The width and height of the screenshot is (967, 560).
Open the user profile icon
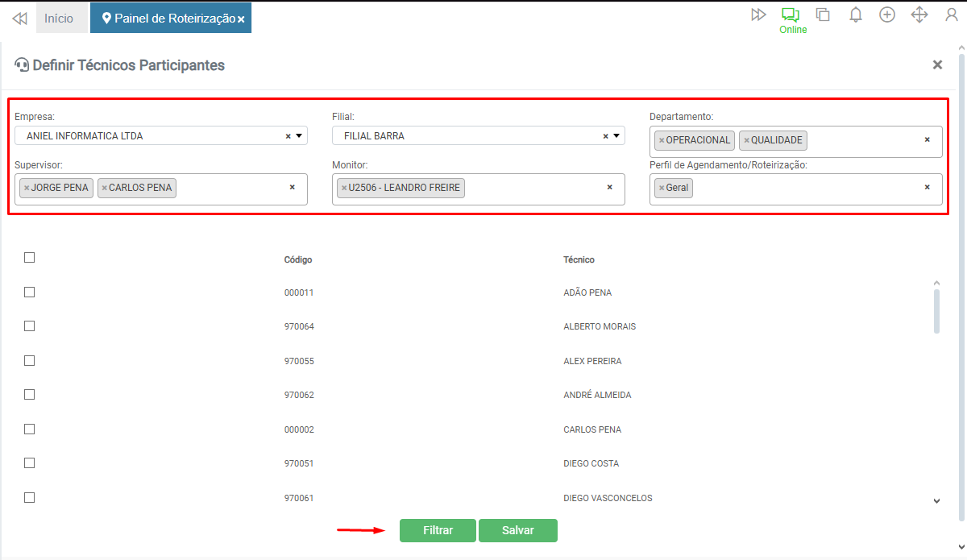tap(952, 15)
